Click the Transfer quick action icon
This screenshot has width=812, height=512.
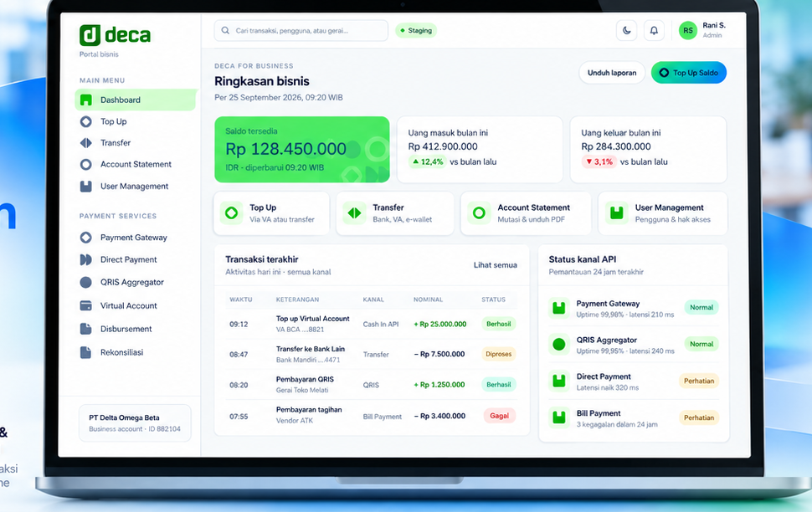(354, 212)
